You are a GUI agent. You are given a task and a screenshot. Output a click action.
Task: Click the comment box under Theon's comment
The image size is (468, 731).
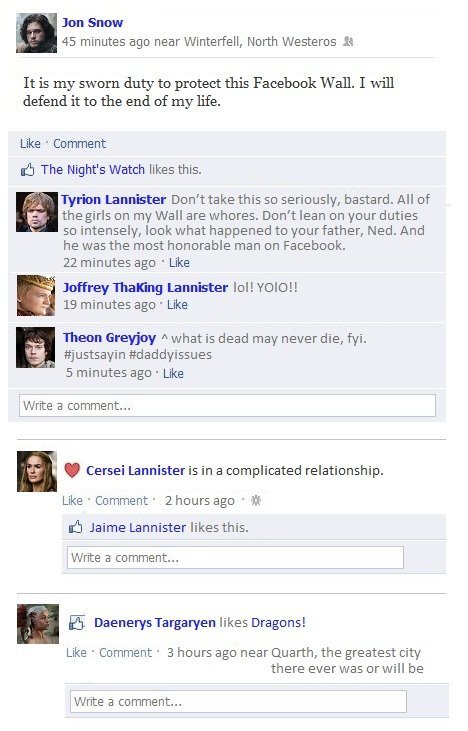(227, 406)
